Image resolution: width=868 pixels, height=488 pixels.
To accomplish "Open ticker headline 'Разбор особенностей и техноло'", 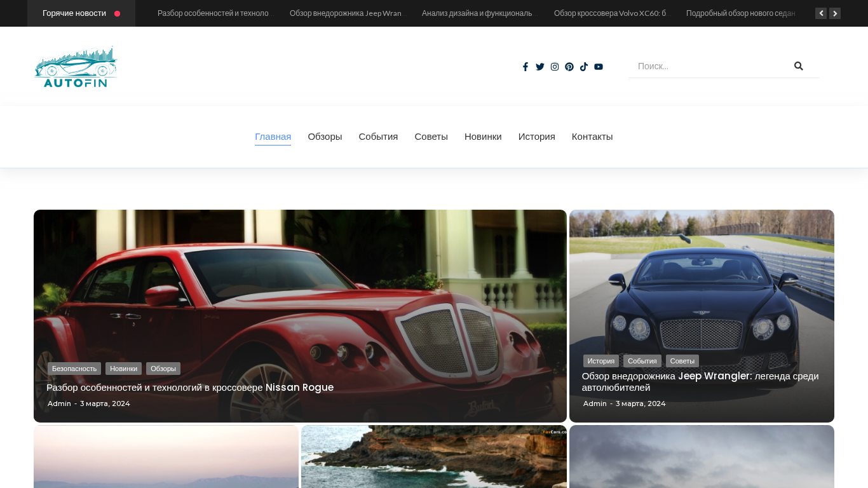I will pyautogui.click(x=214, y=13).
